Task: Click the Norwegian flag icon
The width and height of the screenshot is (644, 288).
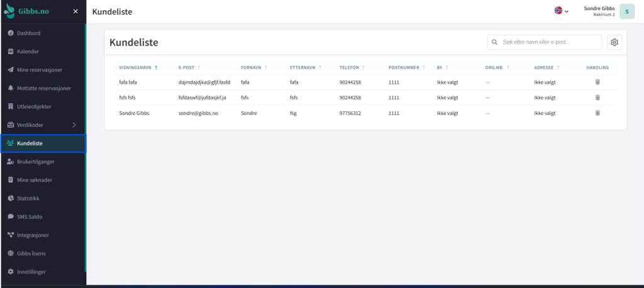Action: [558, 11]
